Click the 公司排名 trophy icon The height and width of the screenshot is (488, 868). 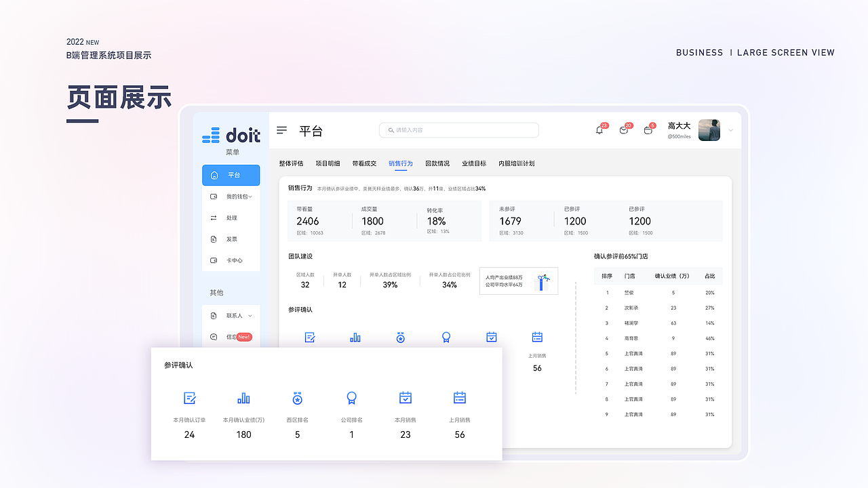(351, 398)
